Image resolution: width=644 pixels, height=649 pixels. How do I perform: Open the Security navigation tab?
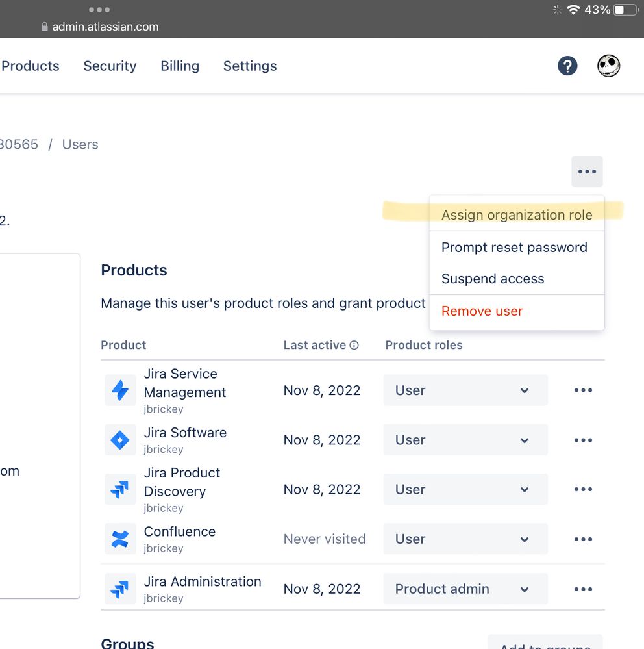[110, 66]
